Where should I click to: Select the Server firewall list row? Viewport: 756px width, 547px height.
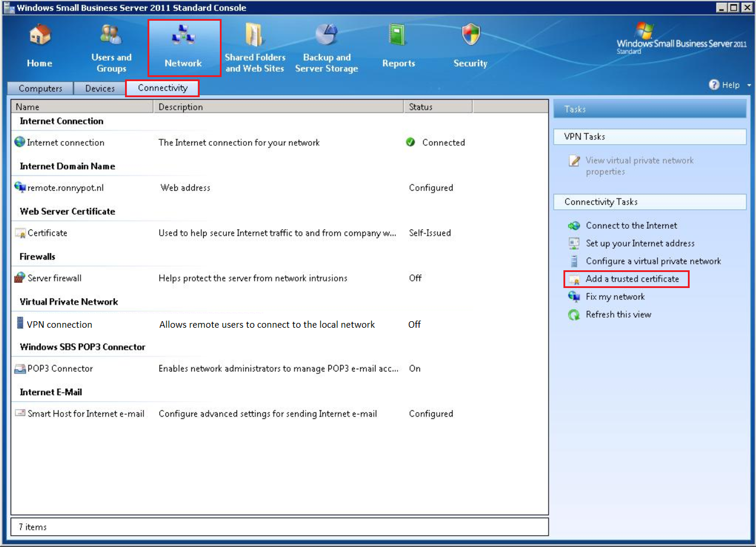[x=55, y=278]
